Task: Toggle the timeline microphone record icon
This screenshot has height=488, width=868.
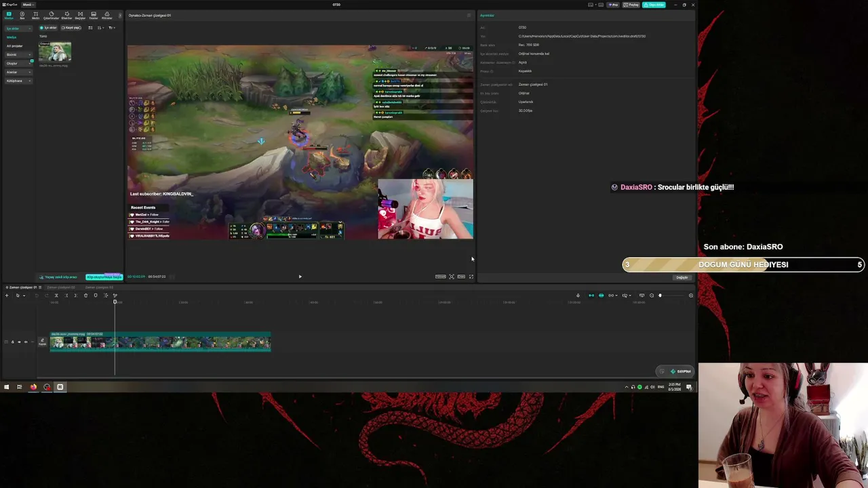Action: click(578, 296)
